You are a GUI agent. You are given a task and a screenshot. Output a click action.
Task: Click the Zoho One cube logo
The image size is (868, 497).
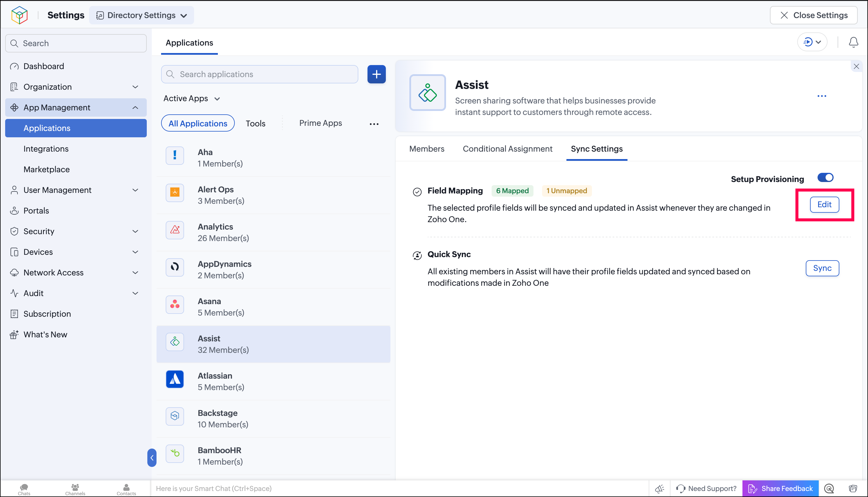click(19, 15)
